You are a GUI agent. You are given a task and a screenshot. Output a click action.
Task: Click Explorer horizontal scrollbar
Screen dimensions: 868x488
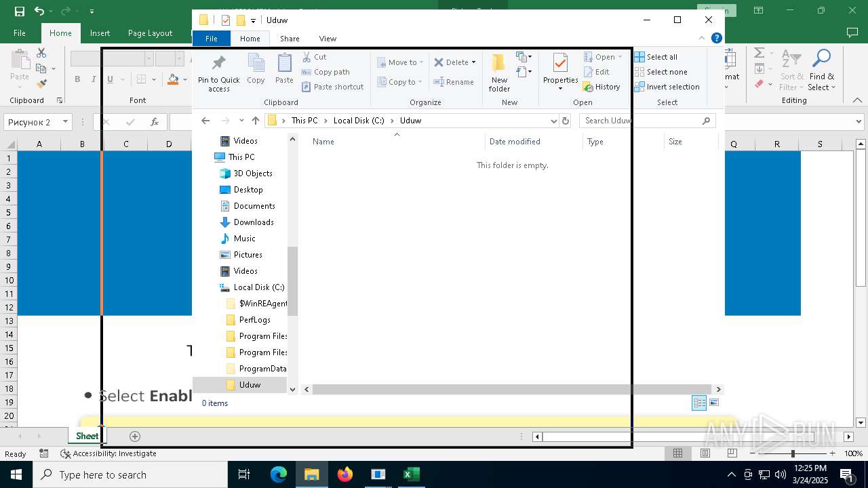511,390
